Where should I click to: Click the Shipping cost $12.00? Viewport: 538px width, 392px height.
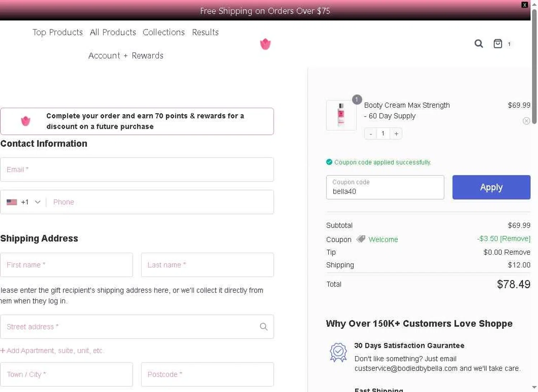(x=519, y=265)
